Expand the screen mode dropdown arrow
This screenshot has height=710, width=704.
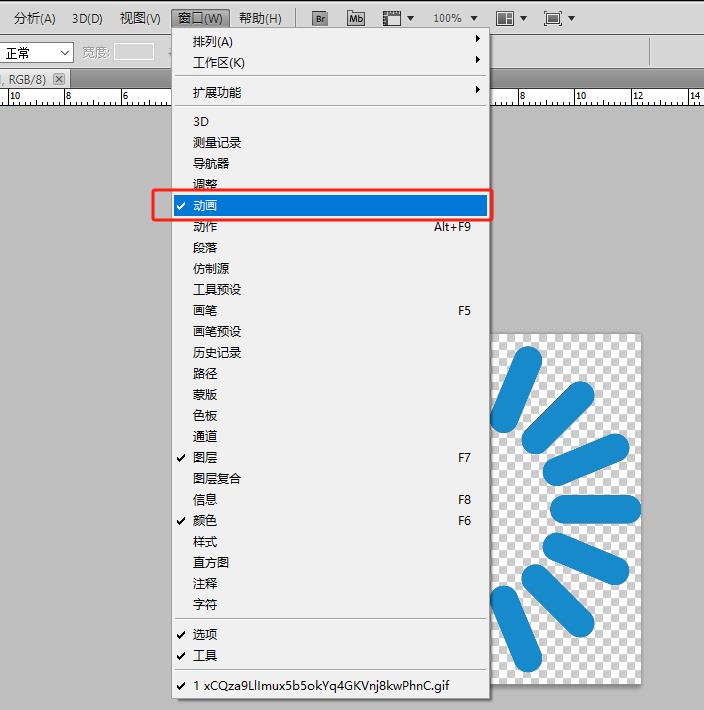(571, 19)
